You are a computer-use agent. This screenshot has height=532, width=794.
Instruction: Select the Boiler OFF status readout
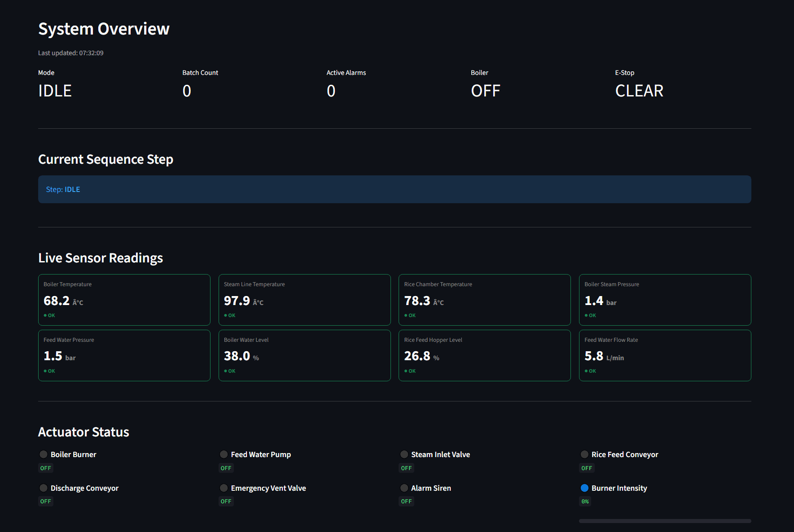[485, 91]
